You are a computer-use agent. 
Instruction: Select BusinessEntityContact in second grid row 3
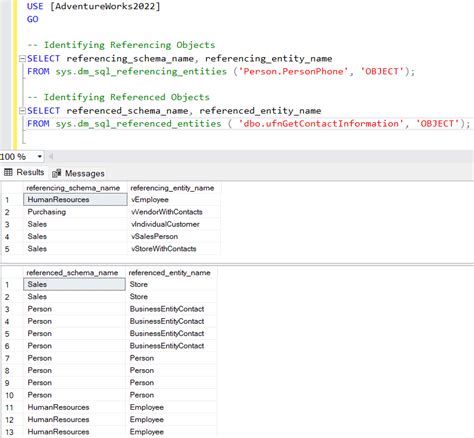pyautogui.click(x=171, y=309)
